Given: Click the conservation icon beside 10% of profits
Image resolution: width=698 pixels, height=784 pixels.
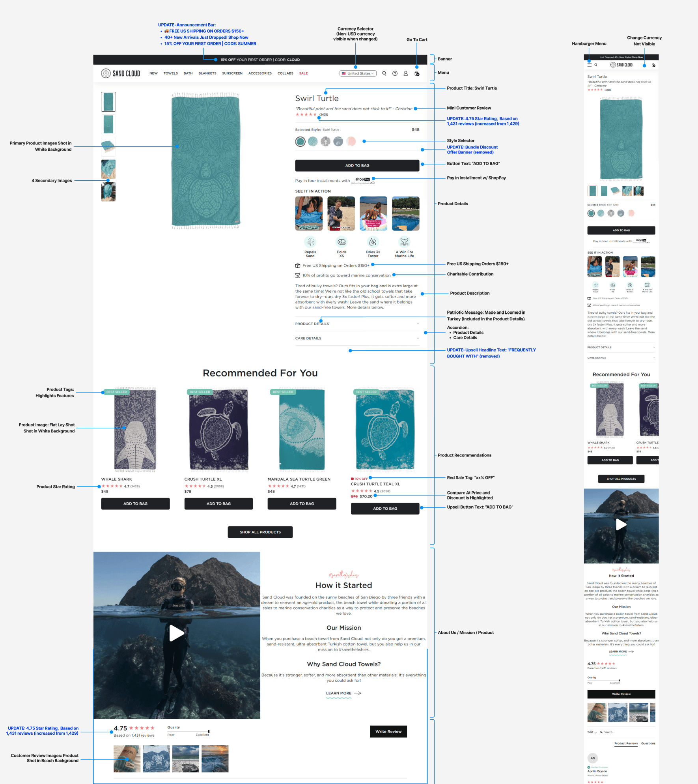Looking at the screenshot, I should pos(298,275).
